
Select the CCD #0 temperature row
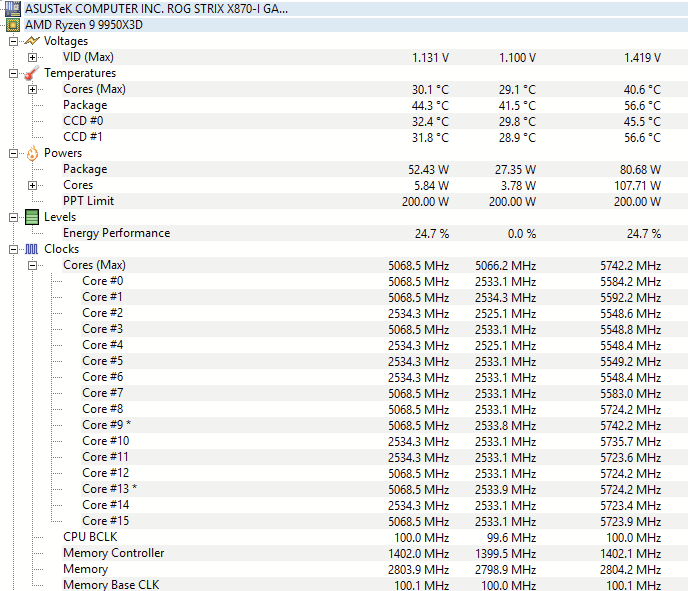coord(83,121)
